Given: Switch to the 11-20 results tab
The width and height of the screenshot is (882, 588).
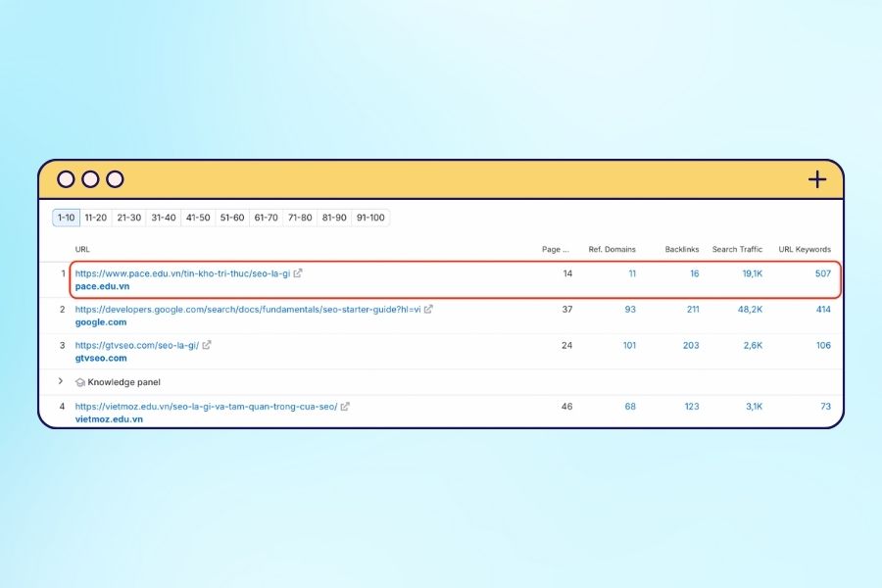Looking at the screenshot, I should pyautogui.click(x=96, y=218).
